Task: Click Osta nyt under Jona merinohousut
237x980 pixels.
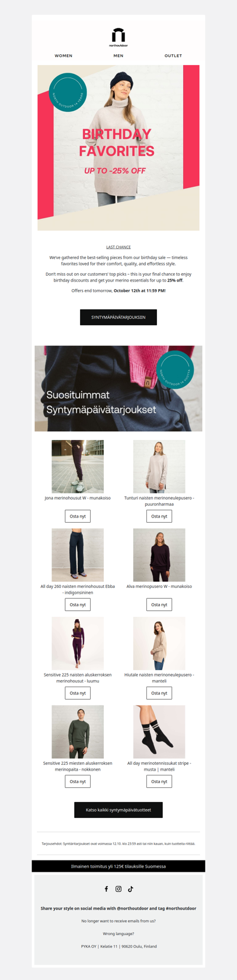Action: click(78, 516)
